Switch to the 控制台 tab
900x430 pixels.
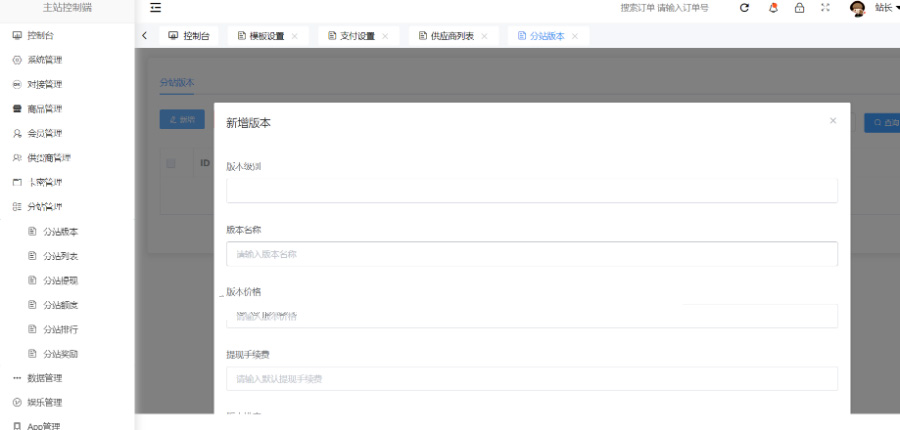pos(189,36)
